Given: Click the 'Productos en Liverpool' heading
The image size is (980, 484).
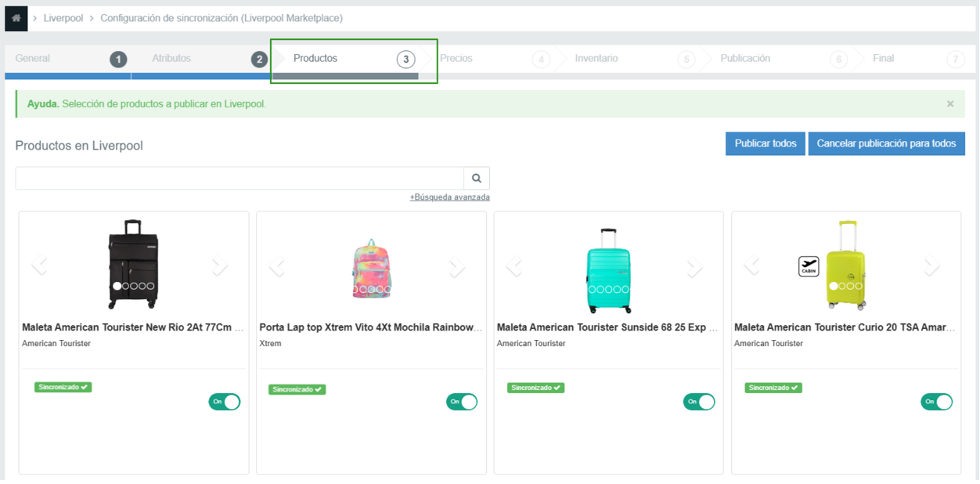Looking at the screenshot, I should 79,146.
